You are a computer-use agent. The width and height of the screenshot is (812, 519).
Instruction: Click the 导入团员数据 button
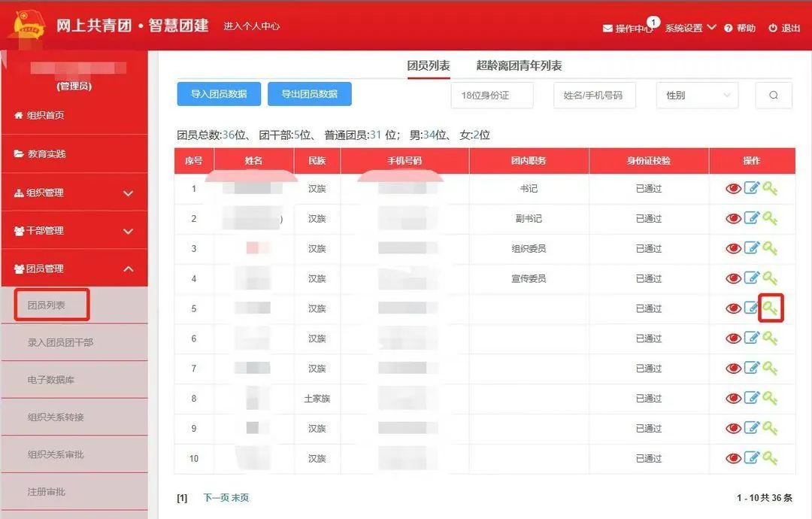coord(219,94)
